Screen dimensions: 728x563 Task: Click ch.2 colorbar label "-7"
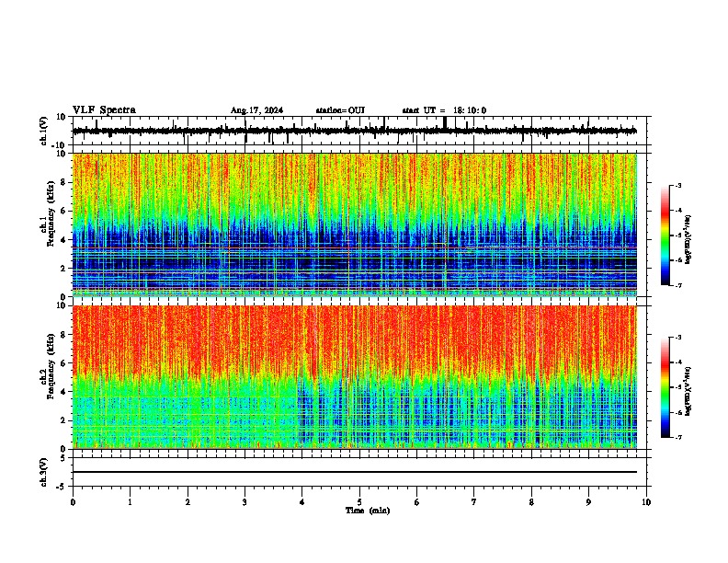pos(677,437)
